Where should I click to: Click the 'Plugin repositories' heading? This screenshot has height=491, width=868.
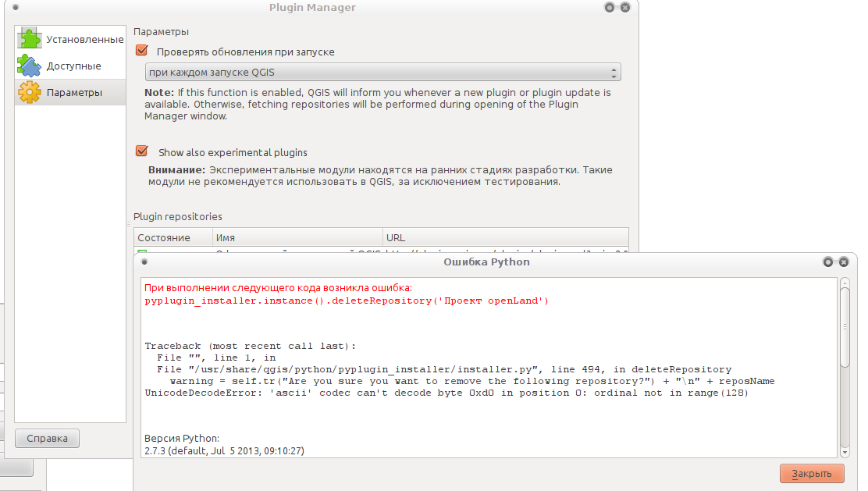click(x=178, y=216)
